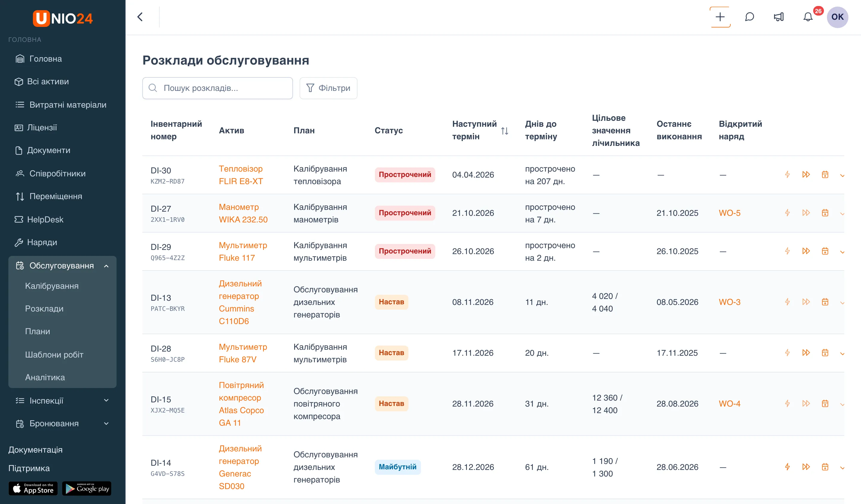Select the Розклади submenu item
861x504 pixels.
tap(45, 308)
